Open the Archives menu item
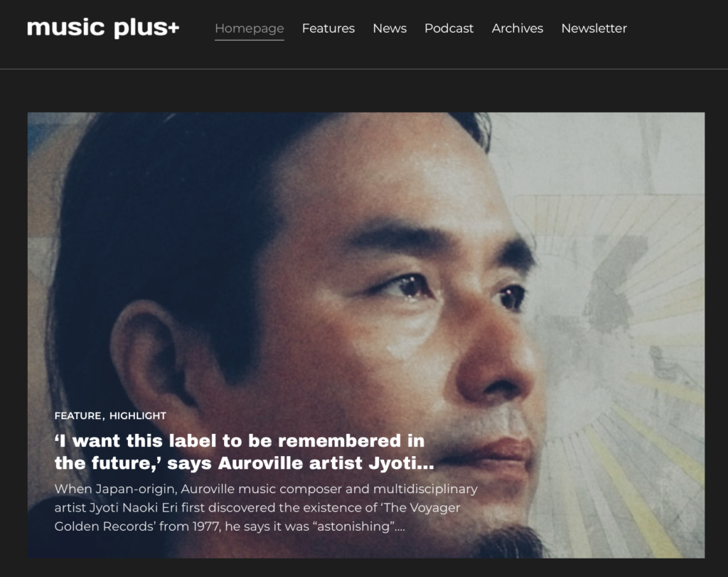728x577 pixels. (518, 28)
